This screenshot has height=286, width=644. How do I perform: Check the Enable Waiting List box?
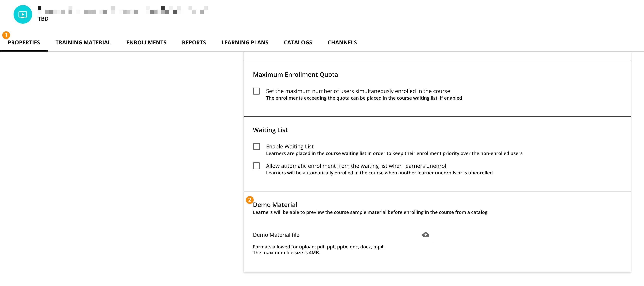256,146
